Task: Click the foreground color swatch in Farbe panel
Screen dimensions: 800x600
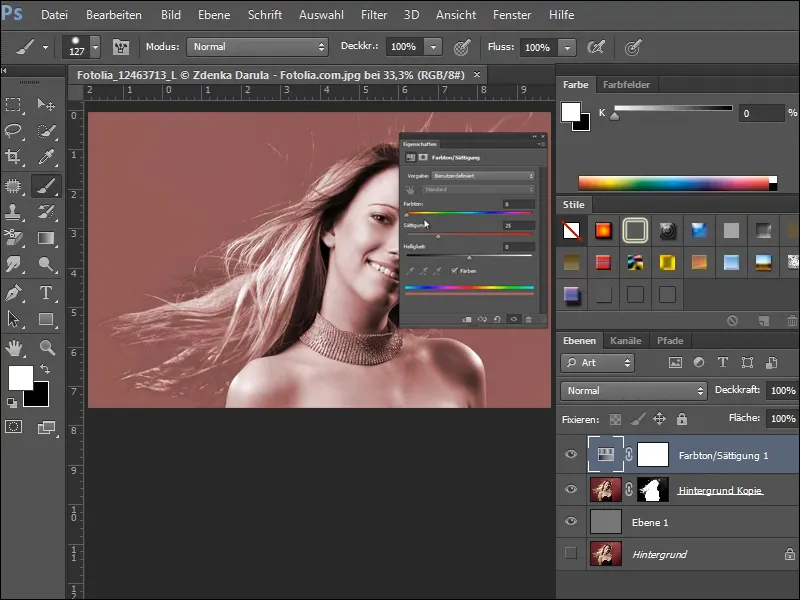Action: tap(570, 112)
